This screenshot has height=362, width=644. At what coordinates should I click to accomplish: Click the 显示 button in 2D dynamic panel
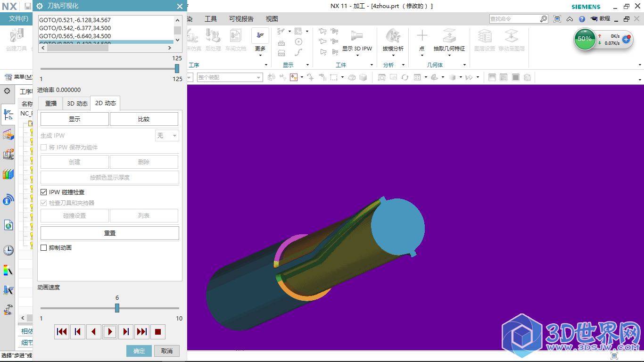pyautogui.click(x=74, y=119)
